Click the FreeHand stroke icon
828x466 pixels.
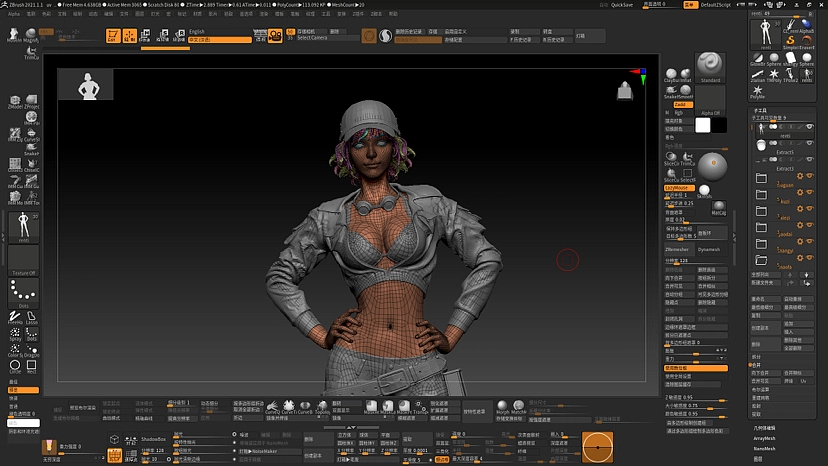pos(15,317)
